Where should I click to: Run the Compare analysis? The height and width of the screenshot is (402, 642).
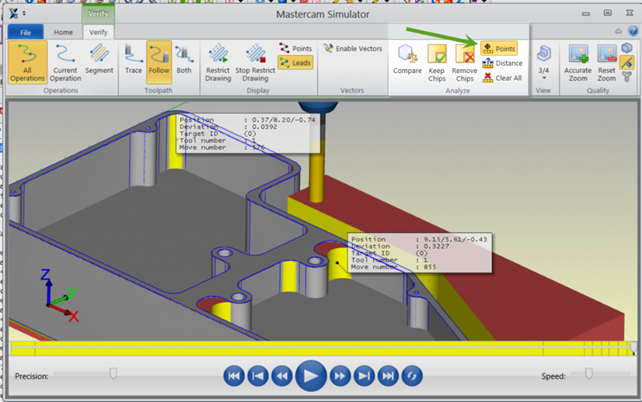[407, 59]
